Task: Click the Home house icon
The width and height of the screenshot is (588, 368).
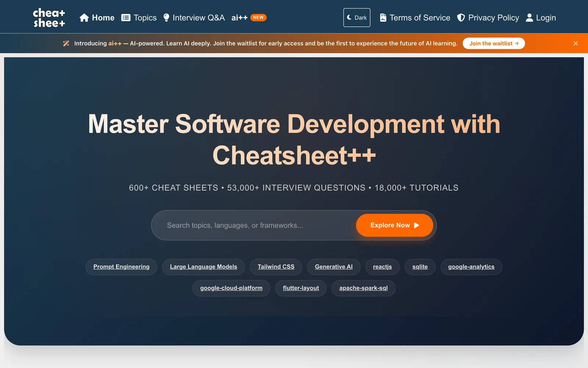Action: [x=84, y=18]
